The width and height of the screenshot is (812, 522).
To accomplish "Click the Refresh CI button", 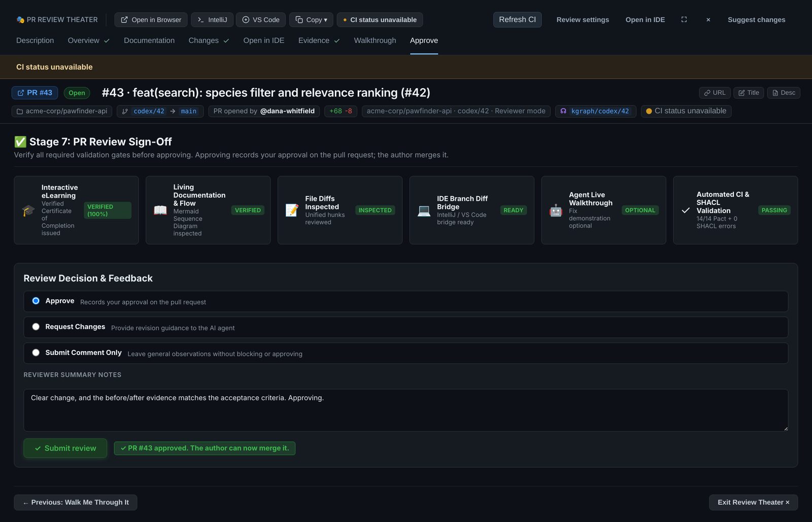I will [x=517, y=20].
